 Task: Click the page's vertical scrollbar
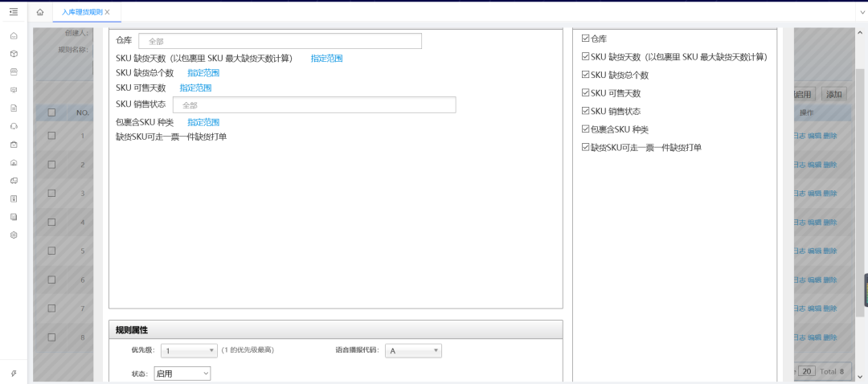coord(859,185)
